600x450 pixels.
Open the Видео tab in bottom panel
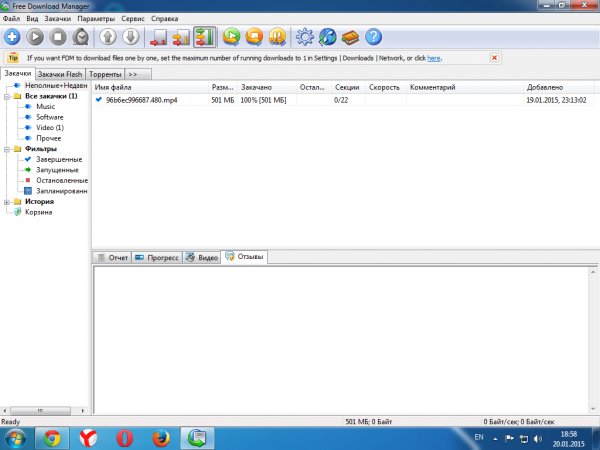(202, 258)
